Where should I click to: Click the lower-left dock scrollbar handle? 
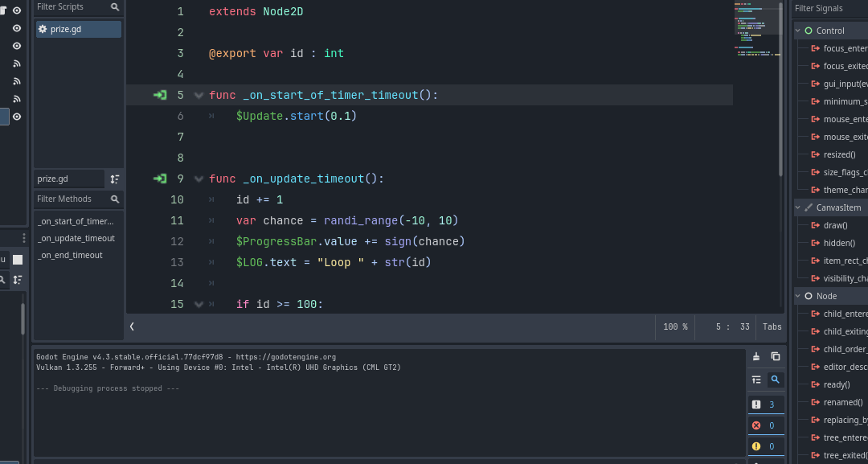tap(23, 318)
